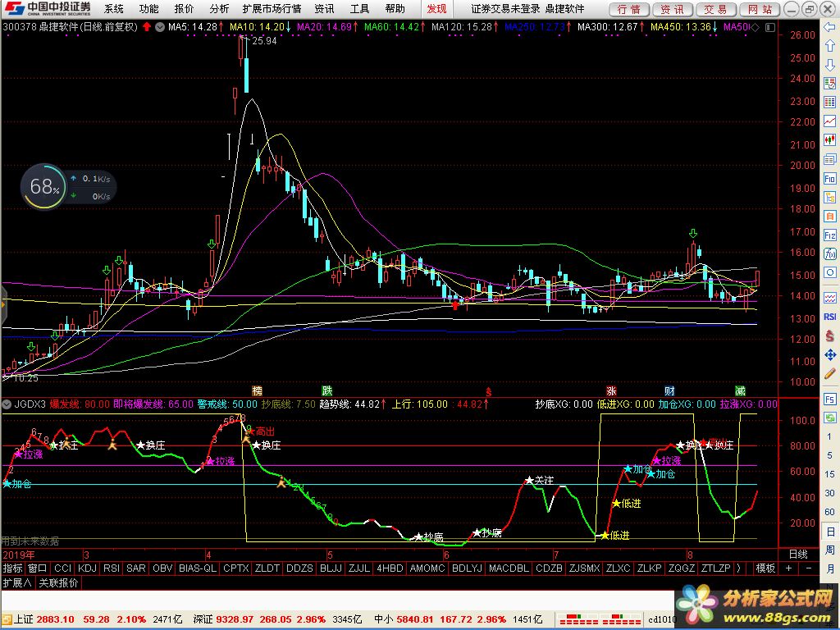This screenshot has height=630, width=840.
Task: Open the main chart indicator dropdown arrow
Action: [x=160, y=27]
